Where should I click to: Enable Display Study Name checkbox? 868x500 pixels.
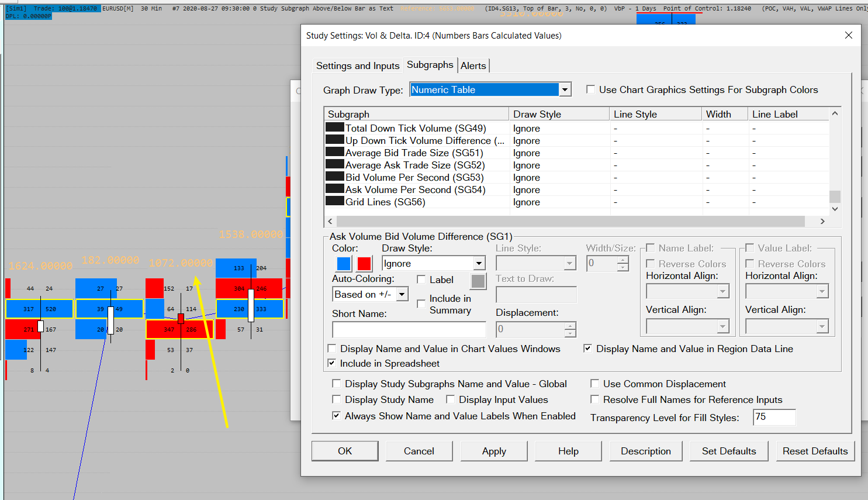coord(337,399)
